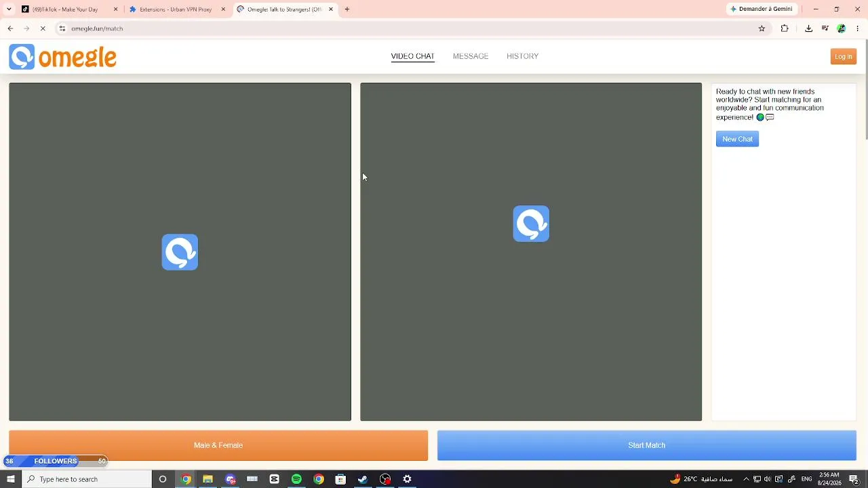Open the Windows Start menu
This screenshot has height=488, width=868.
pos(10,479)
